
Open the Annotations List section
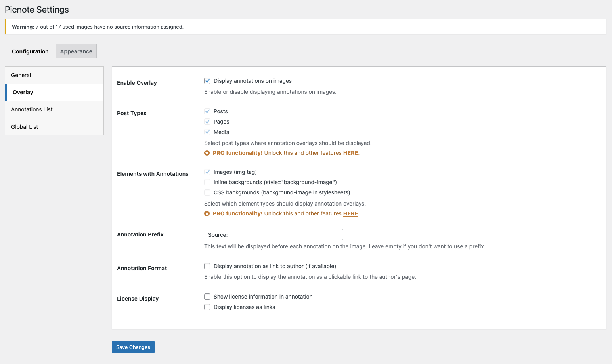pyautogui.click(x=32, y=109)
